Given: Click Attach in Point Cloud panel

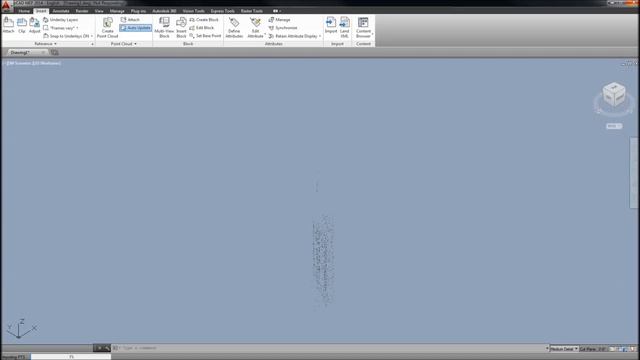Looking at the screenshot, I should [x=131, y=20].
